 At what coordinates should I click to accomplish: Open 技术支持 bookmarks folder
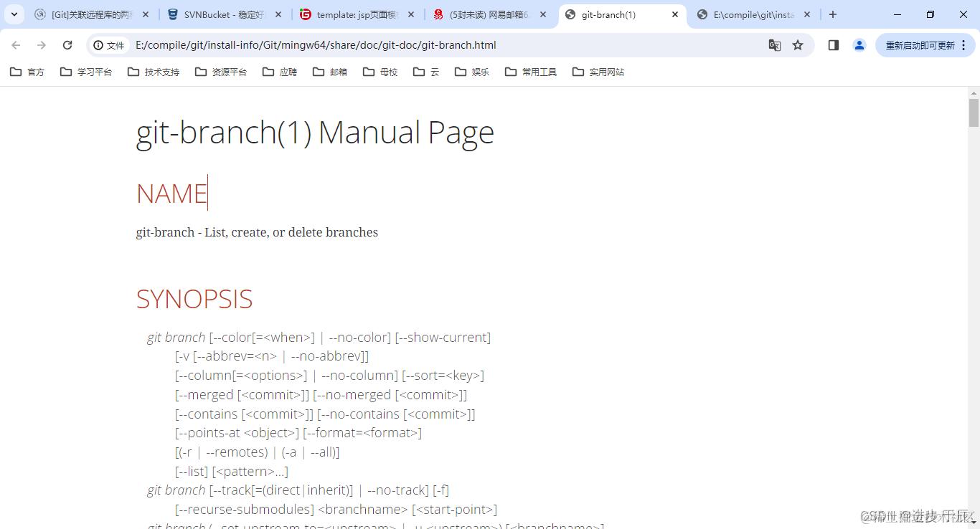click(x=154, y=72)
